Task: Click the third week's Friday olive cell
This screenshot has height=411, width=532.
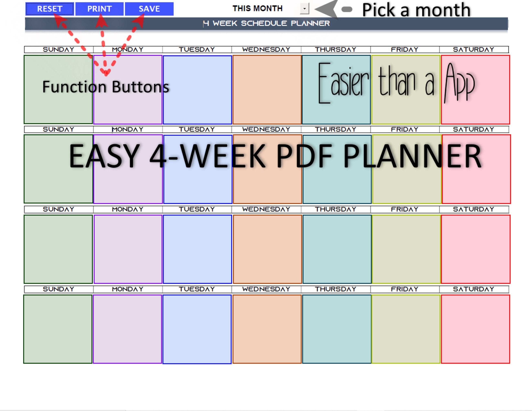Action: point(406,249)
